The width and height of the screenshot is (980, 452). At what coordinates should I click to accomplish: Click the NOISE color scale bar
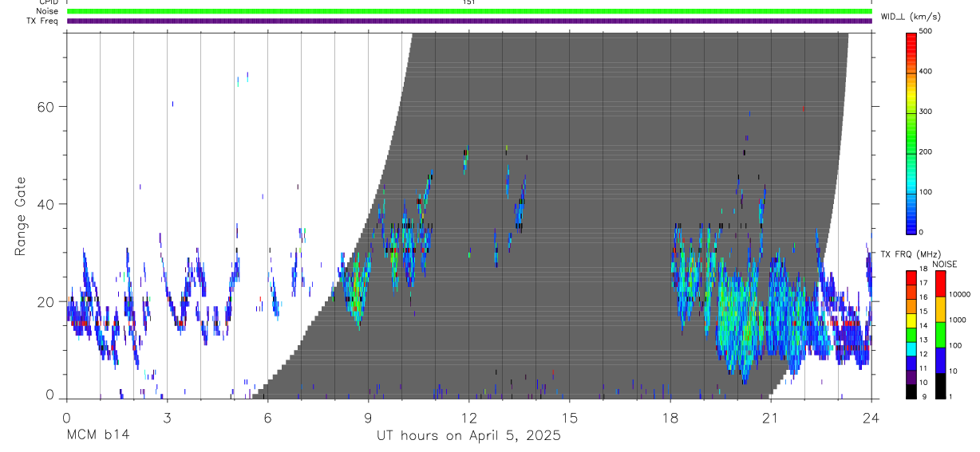point(940,334)
